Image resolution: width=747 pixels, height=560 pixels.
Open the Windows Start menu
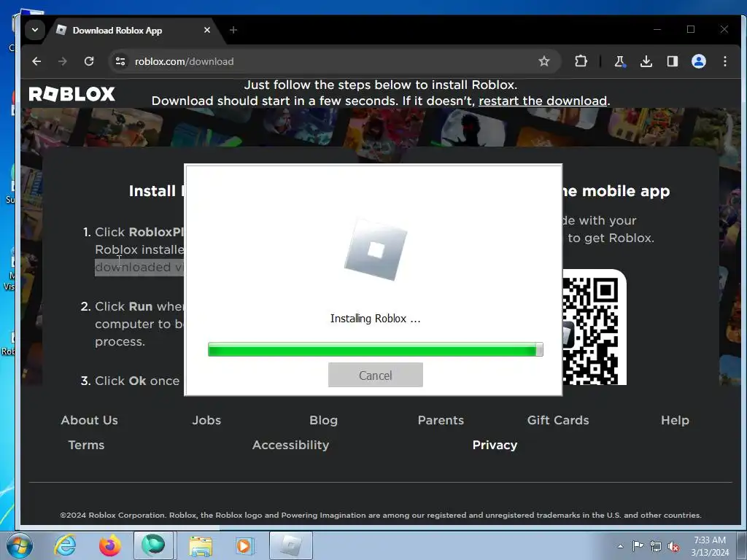[20, 545]
